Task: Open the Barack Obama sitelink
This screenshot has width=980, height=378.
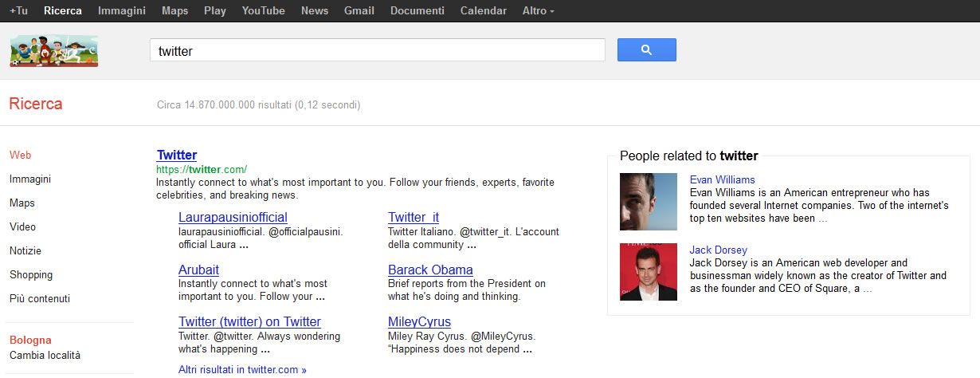Action: click(x=430, y=270)
